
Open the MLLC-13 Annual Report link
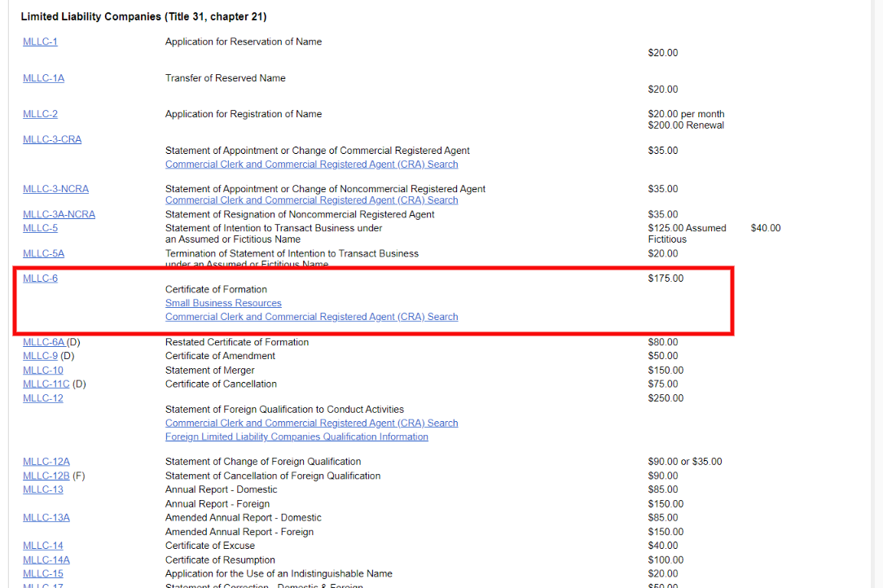click(x=42, y=489)
